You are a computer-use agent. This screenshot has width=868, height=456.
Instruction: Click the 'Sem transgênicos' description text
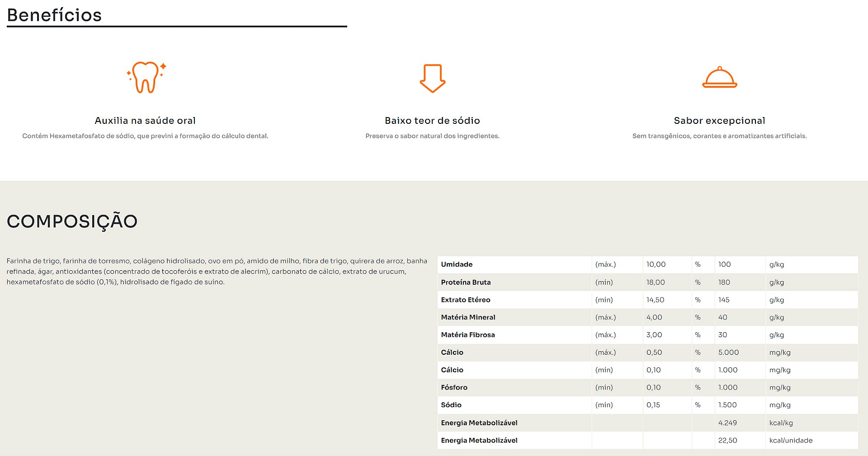coord(719,136)
